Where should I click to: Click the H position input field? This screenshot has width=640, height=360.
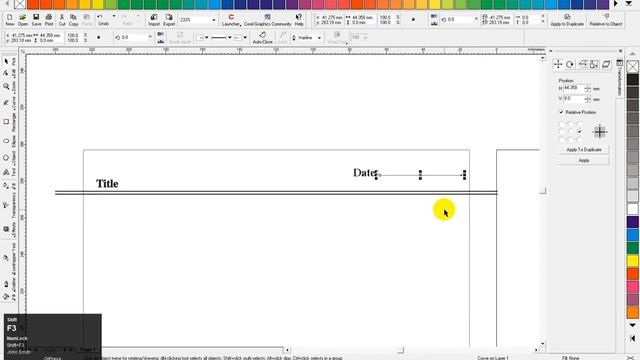pos(573,88)
